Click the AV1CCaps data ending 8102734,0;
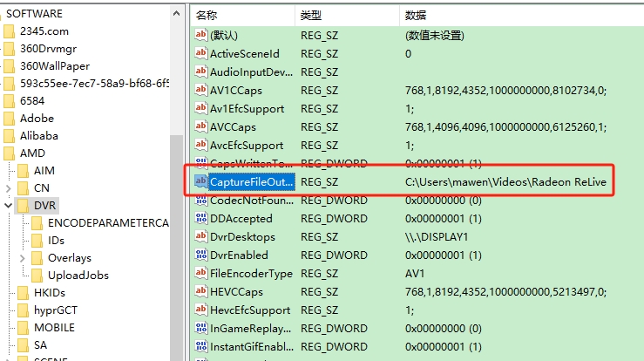Viewport: 644px width, 361px height. pos(506,91)
